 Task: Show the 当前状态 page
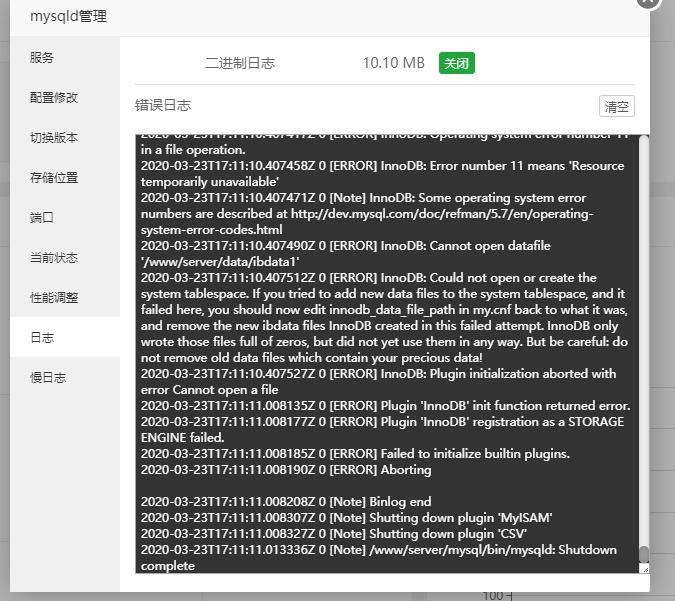pos(65,257)
